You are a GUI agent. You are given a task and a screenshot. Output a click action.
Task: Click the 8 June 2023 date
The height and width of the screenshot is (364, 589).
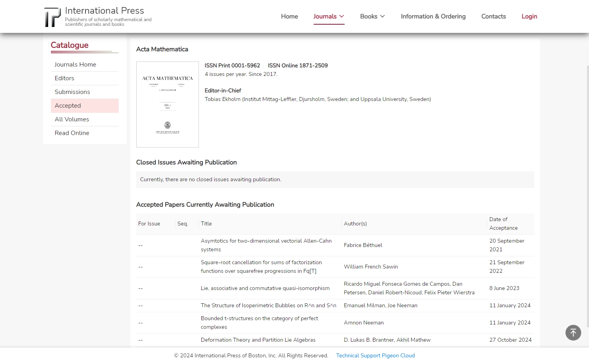point(504,288)
